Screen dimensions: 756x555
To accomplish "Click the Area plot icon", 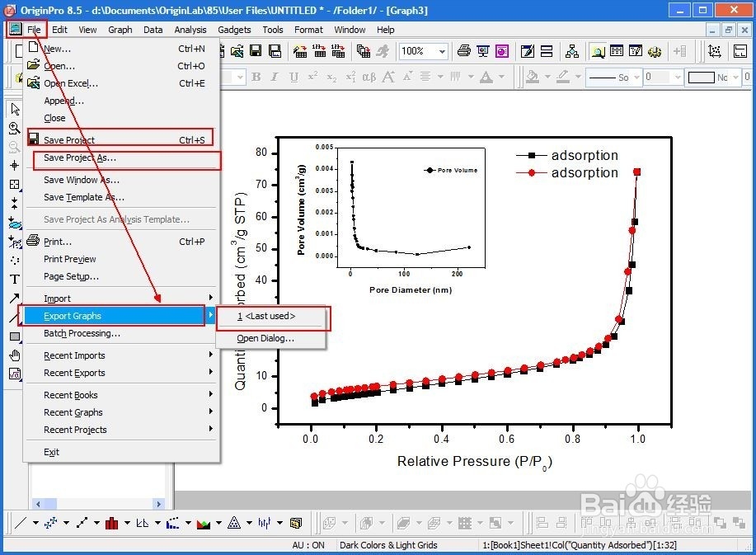I will tap(204, 523).
